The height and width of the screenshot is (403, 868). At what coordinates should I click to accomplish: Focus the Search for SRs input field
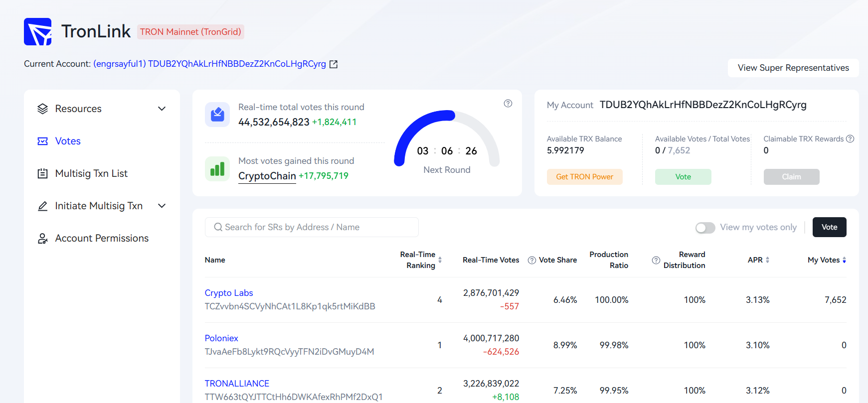(312, 227)
